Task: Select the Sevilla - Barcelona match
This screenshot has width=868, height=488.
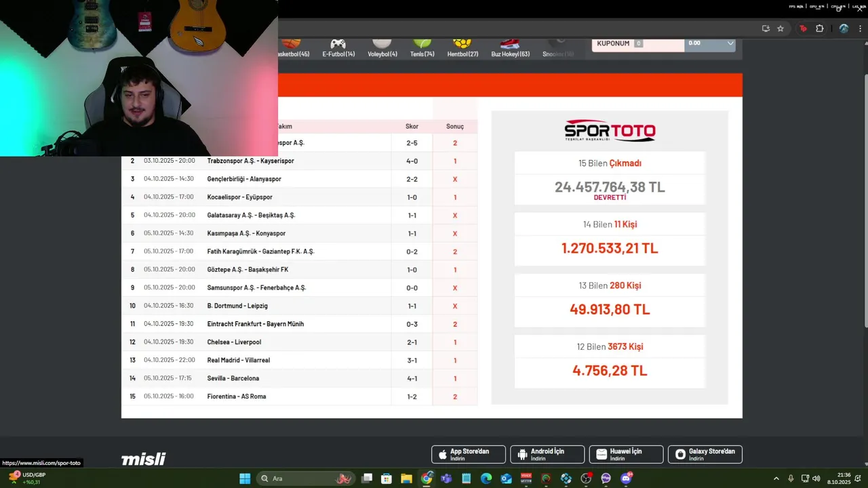Action: 299,378
